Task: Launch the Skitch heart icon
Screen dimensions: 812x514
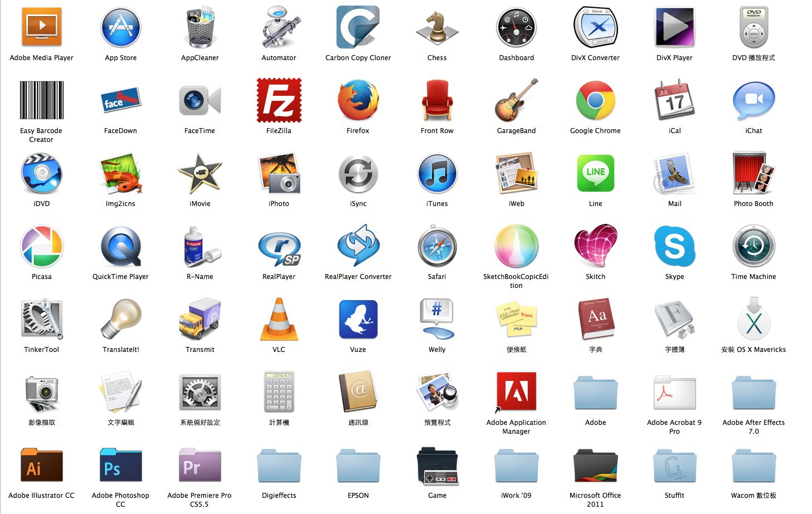Action: (596, 246)
